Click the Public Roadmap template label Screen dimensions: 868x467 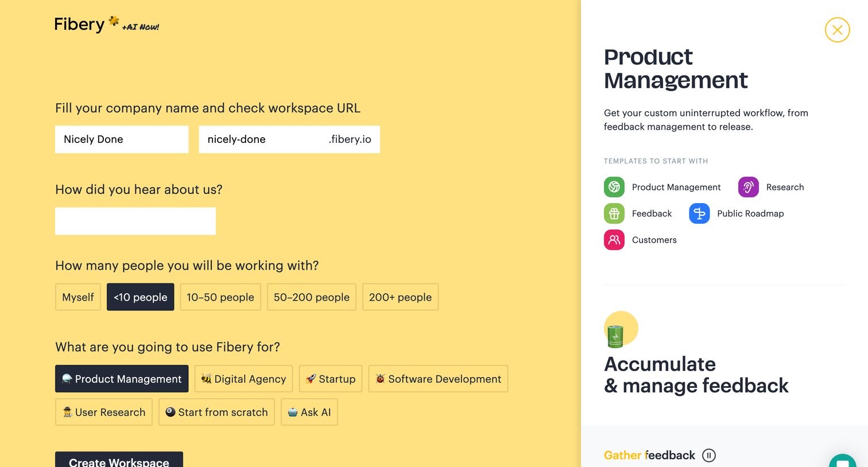click(750, 213)
